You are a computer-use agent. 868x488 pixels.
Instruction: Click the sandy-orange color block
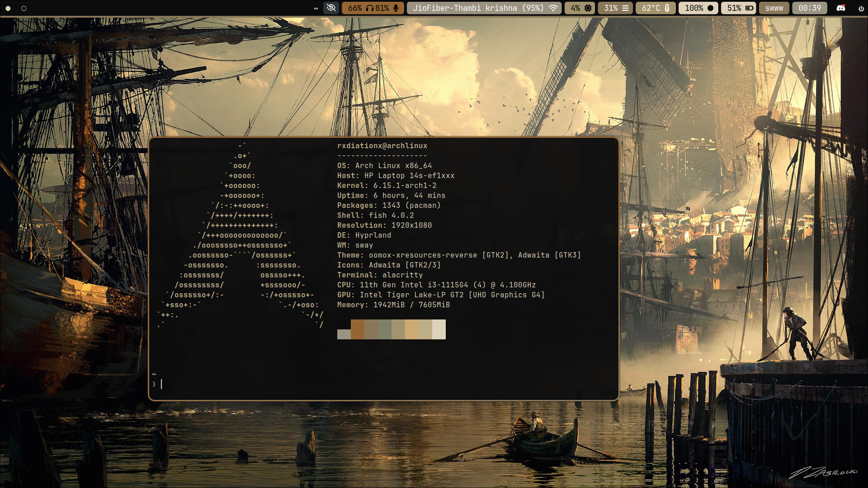412,329
